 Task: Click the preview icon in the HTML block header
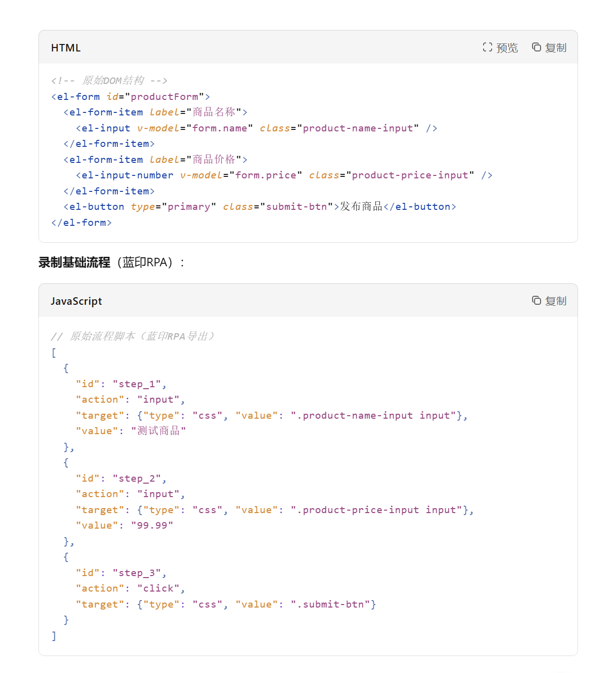click(x=488, y=47)
